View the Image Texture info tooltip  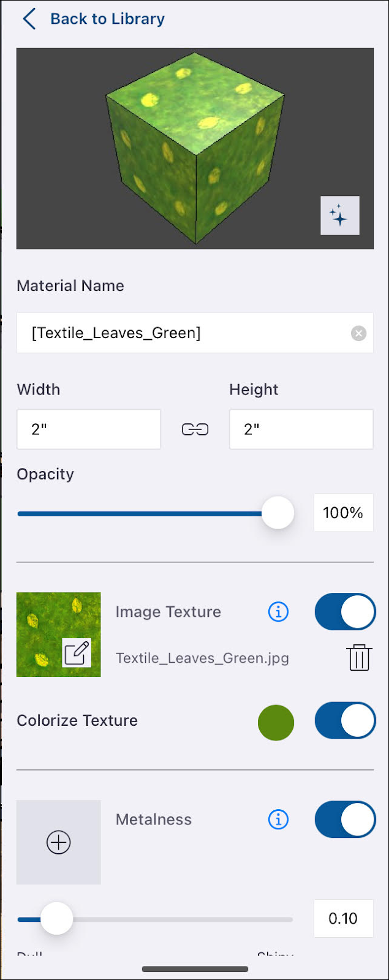pos(278,611)
